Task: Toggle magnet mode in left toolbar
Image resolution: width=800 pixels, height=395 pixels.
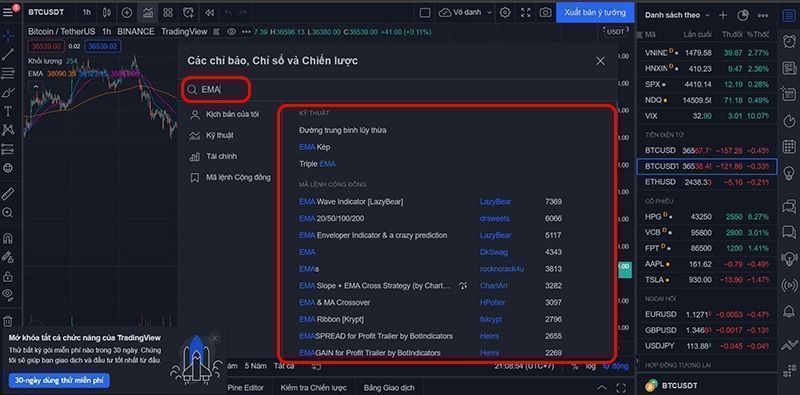Action: (x=8, y=238)
